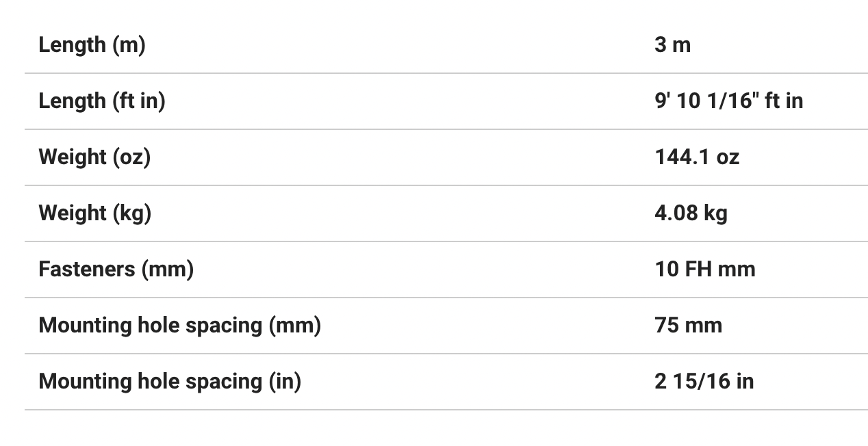
Task: Click the "Length (m)" specification label
Action: point(92,45)
